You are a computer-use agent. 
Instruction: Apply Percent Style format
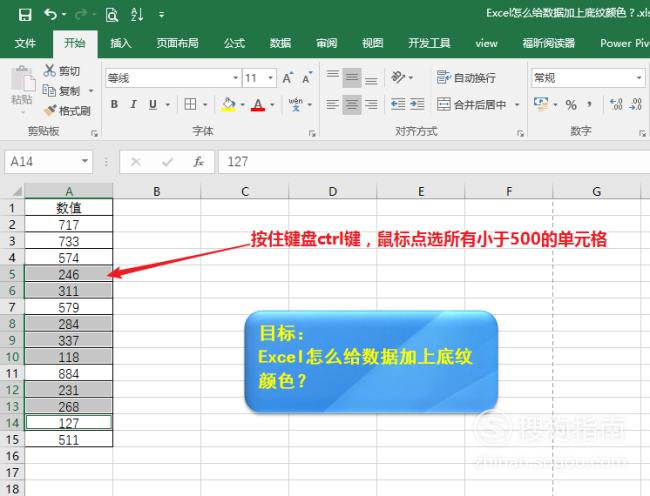571,105
